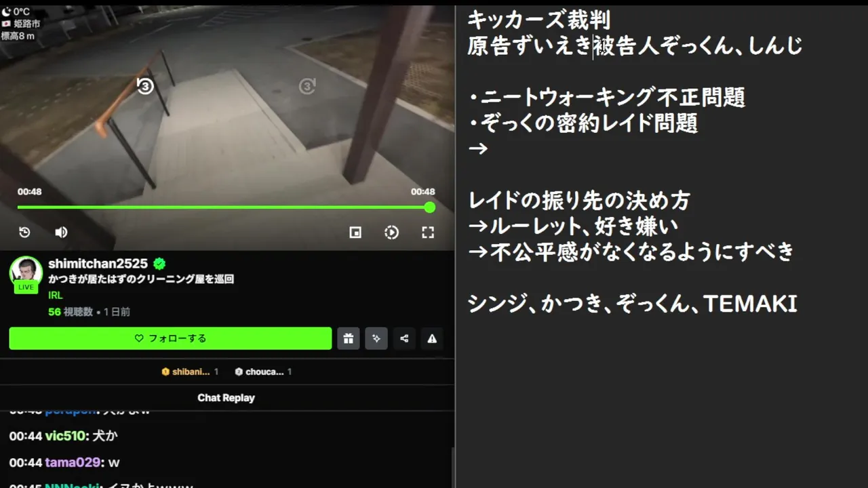Open shimitchan2525 channel name link
This screenshot has height=488, width=868.
point(98,264)
